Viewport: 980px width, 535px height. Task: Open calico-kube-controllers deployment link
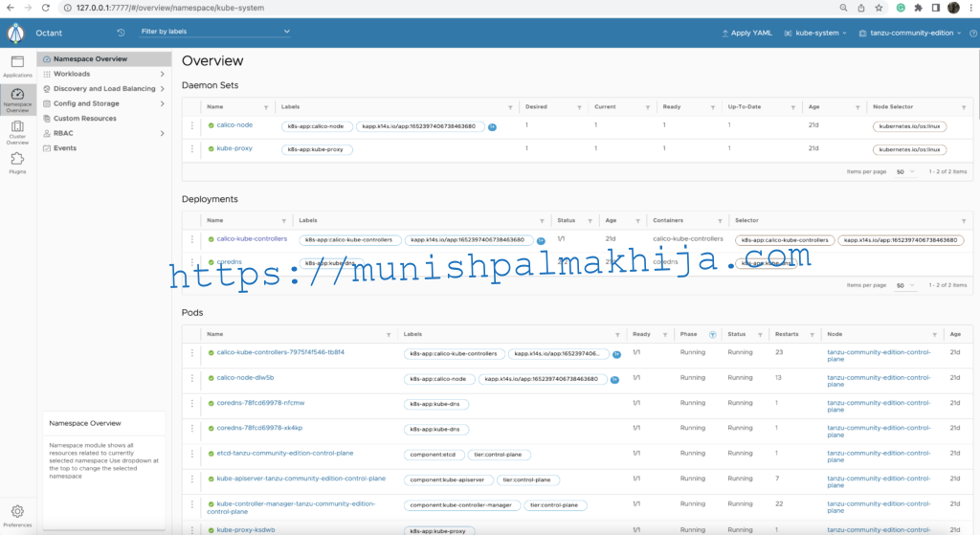click(x=252, y=238)
